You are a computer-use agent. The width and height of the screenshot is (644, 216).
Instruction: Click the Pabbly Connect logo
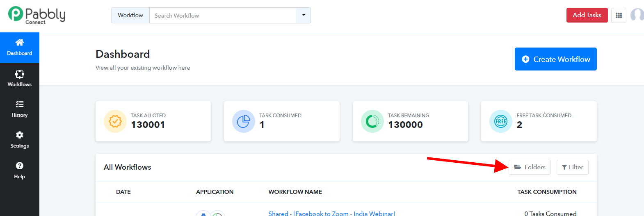click(x=37, y=15)
